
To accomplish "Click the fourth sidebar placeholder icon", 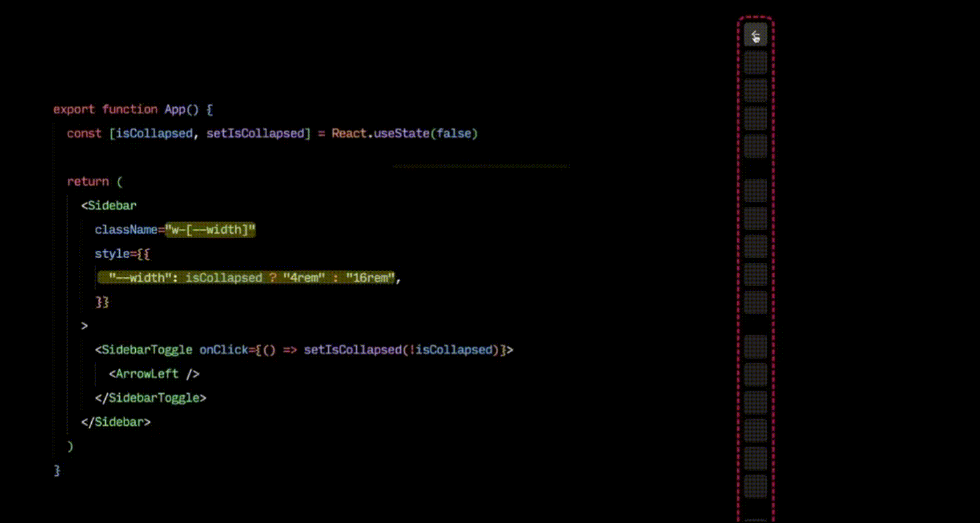I will [756, 146].
